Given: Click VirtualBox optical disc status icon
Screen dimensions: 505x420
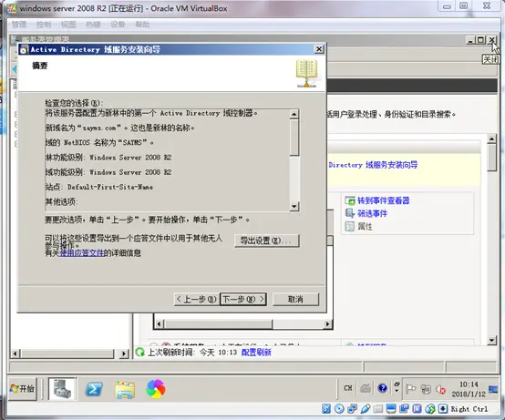Looking at the screenshot, I should pos(339,409).
